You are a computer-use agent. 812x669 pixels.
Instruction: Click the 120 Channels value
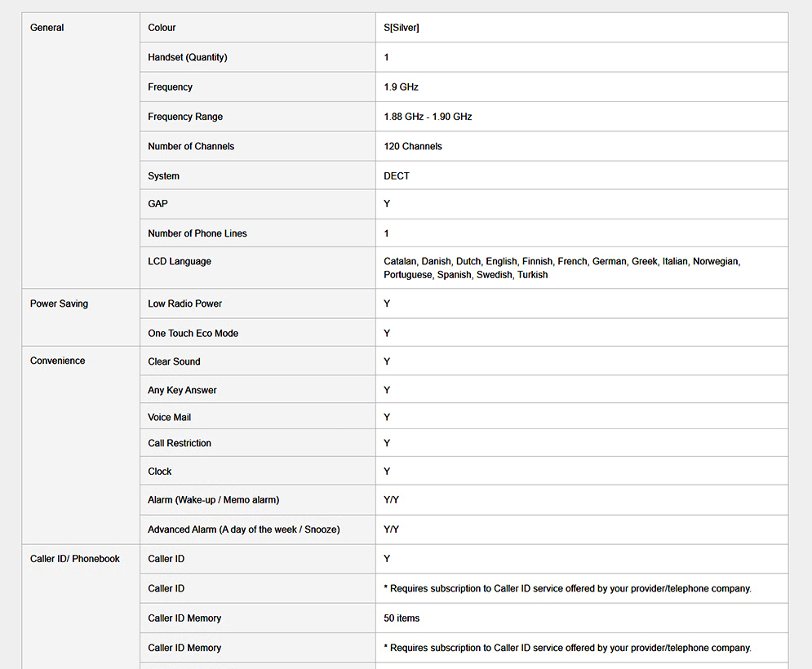coord(413,146)
